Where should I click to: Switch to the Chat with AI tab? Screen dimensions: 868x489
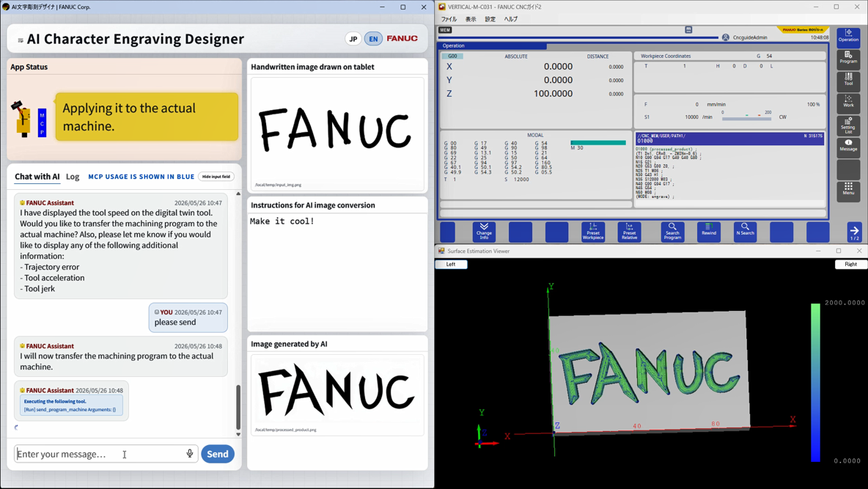tap(37, 177)
